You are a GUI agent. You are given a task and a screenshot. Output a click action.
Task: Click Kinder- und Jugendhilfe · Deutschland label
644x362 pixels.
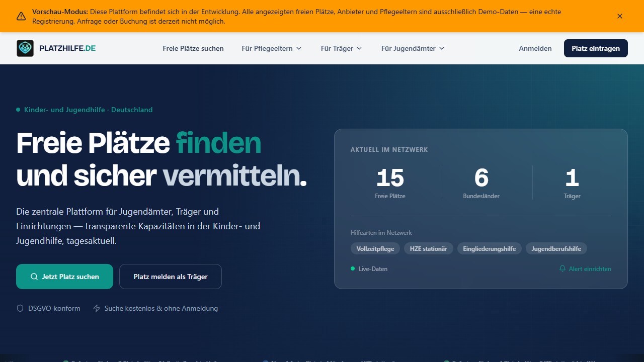coord(88,110)
